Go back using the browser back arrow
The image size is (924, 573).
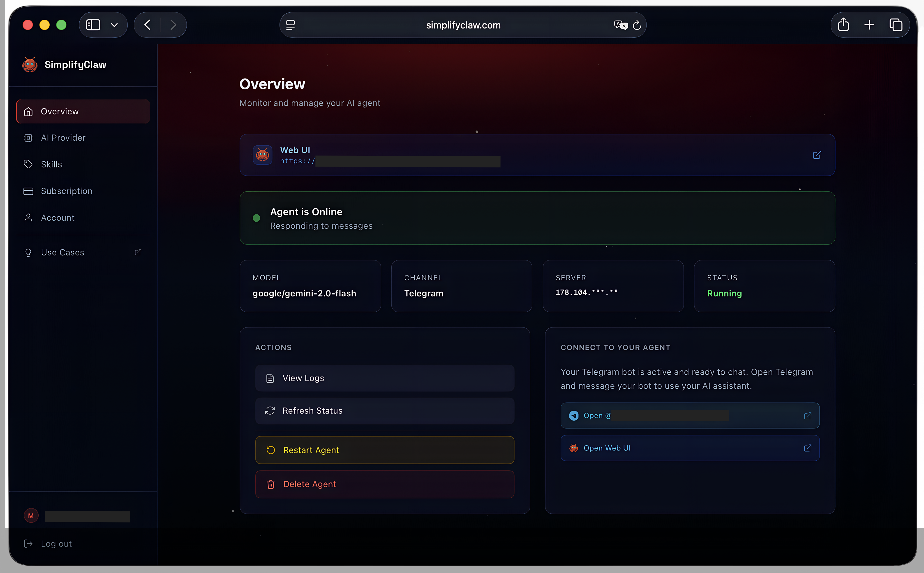pos(147,25)
